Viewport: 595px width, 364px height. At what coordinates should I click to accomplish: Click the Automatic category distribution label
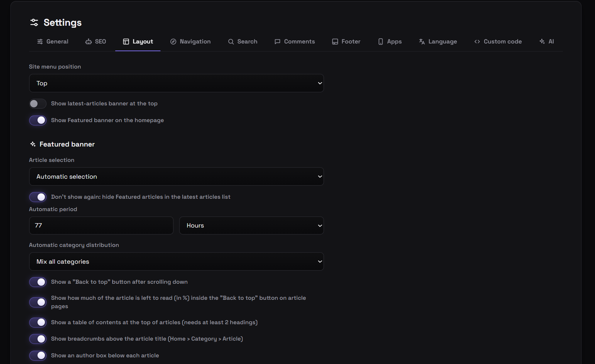click(x=74, y=245)
